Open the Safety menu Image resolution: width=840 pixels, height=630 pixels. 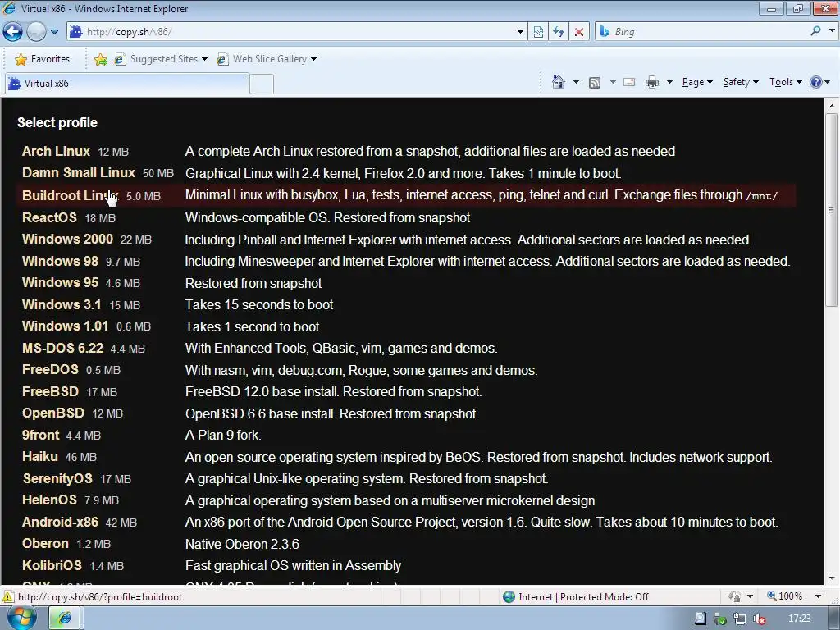pyautogui.click(x=741, y=82)
